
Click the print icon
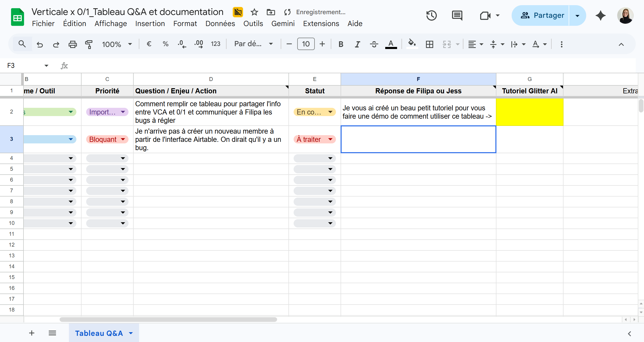[73, 44]
